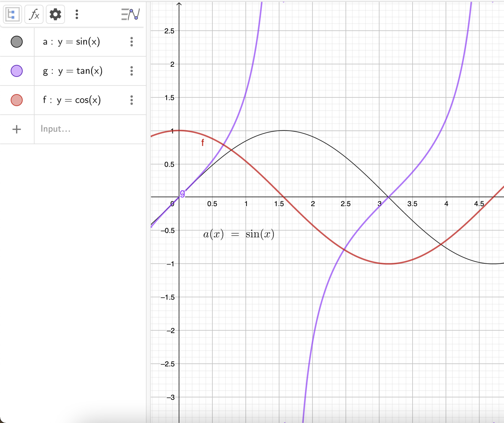Click y-axis label 2.5
The height and width of the screenshot is (423, 504).
(169, 31)
